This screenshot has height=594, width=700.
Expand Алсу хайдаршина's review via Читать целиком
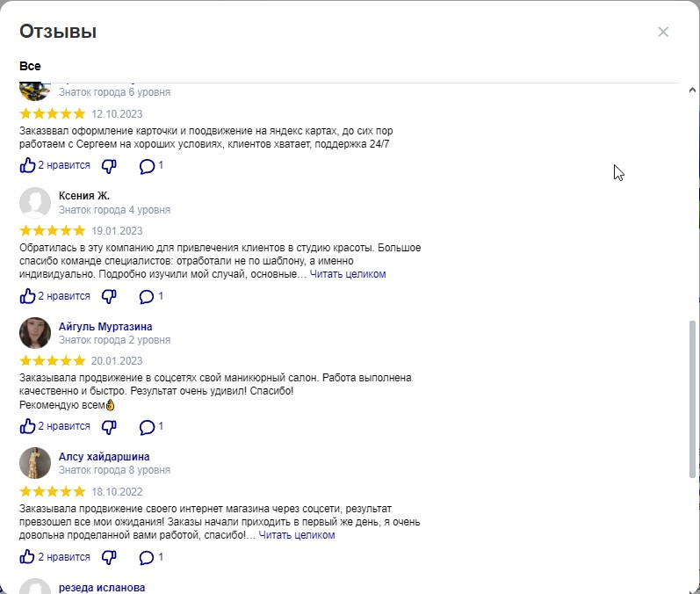[x=297, y=534]
